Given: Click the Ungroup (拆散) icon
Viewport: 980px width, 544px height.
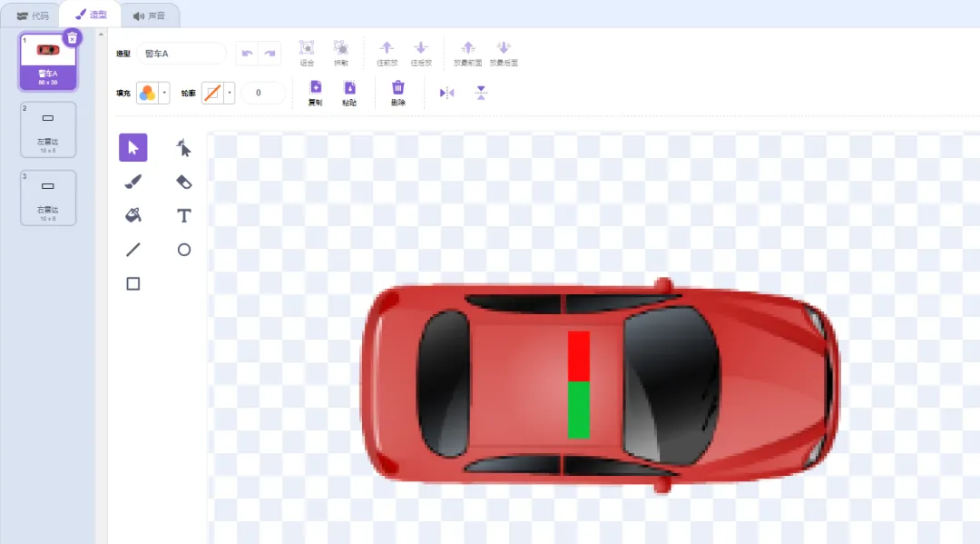Looking at the screenshot, I should click(340, 49).
